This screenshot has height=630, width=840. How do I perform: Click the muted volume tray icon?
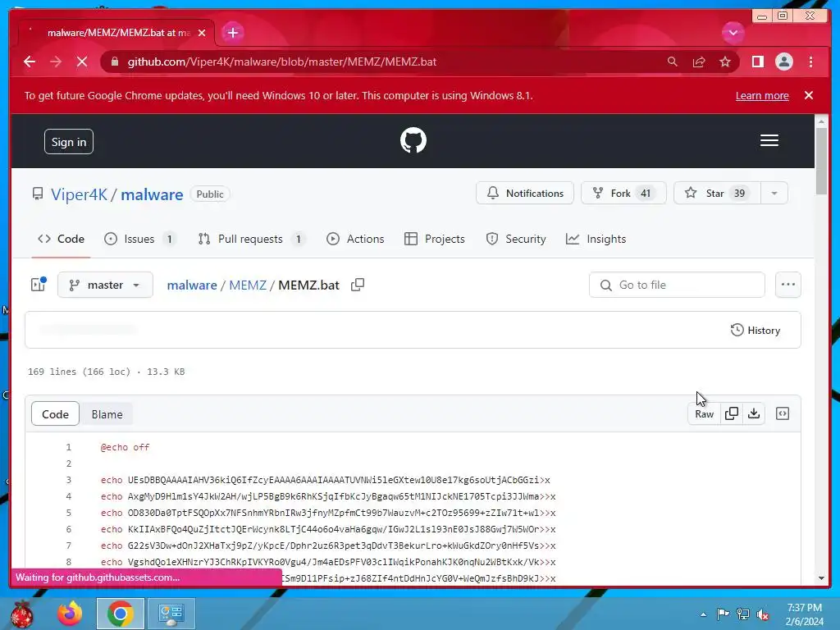(x=763, y=614)
